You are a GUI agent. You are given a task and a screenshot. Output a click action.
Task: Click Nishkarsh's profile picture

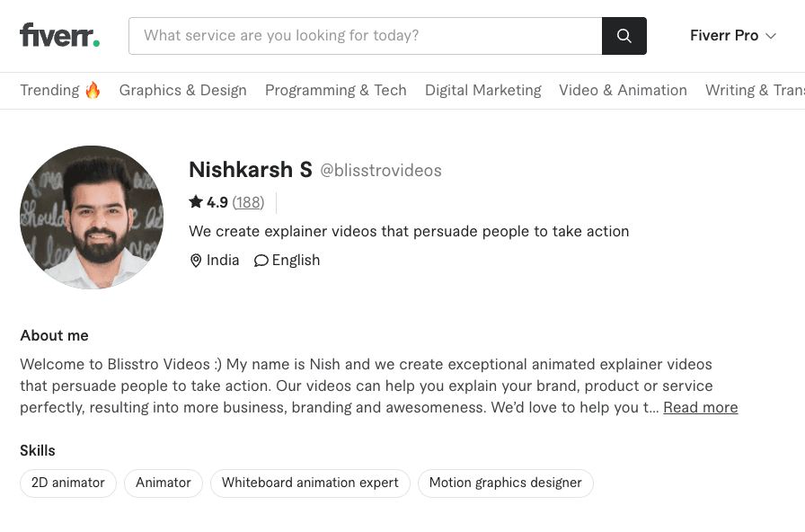(91, 217)
